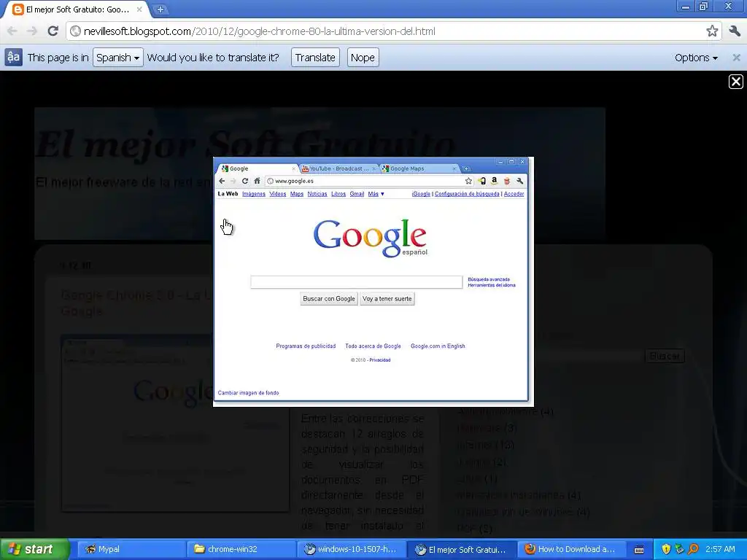Go back using the browser Back arrow
Viewport: 747px width, 560px height.
point(12,31)
